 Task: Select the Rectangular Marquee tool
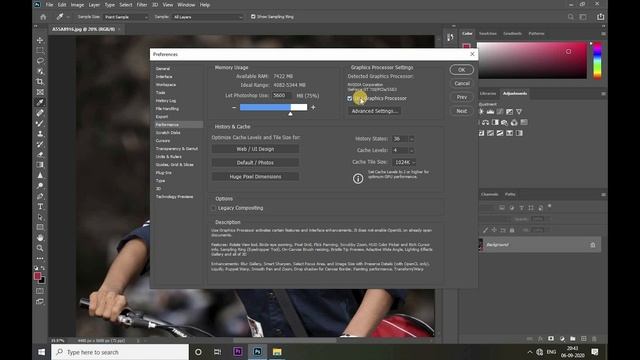[40, 51]
